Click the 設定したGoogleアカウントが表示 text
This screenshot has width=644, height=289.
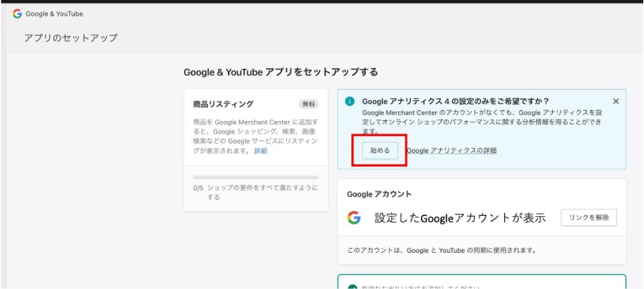[x=460, y=218]
